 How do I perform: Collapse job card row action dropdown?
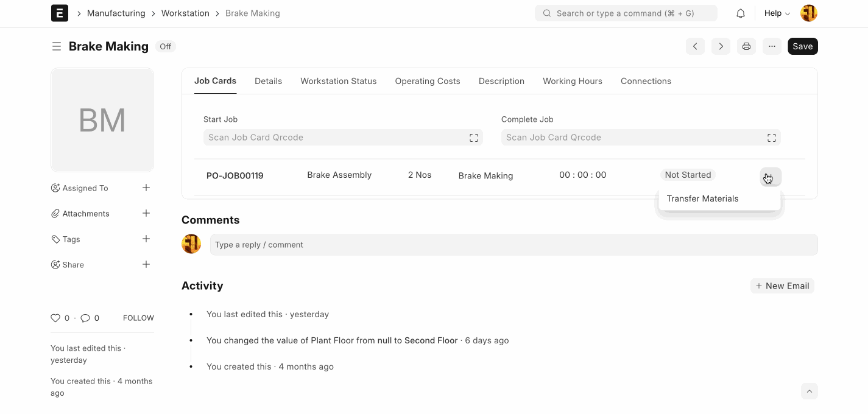771,177
